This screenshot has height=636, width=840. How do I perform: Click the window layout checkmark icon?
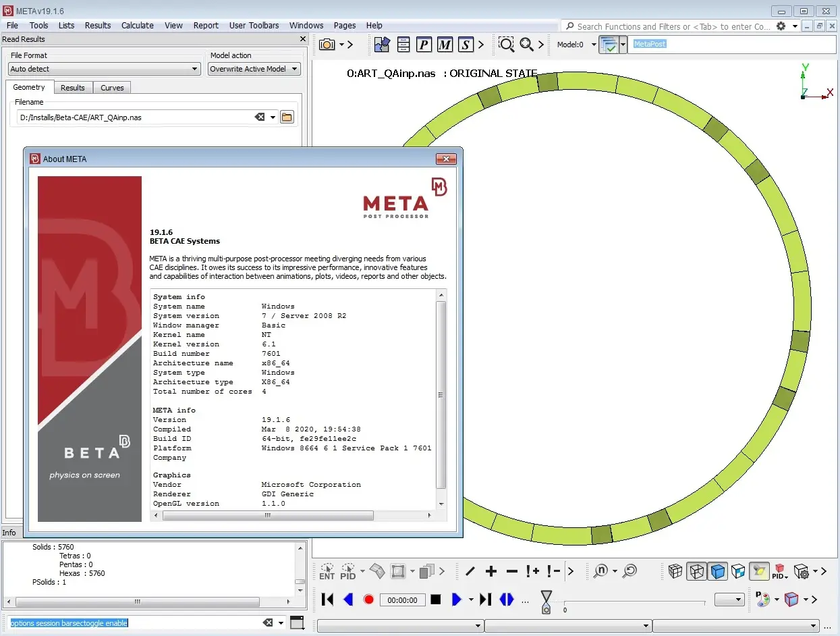609,45
